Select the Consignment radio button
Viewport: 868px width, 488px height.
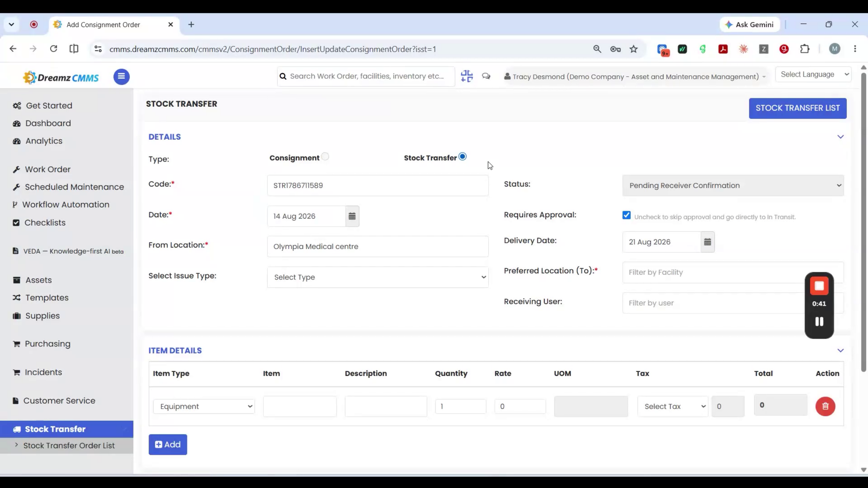tap(325, 157)
